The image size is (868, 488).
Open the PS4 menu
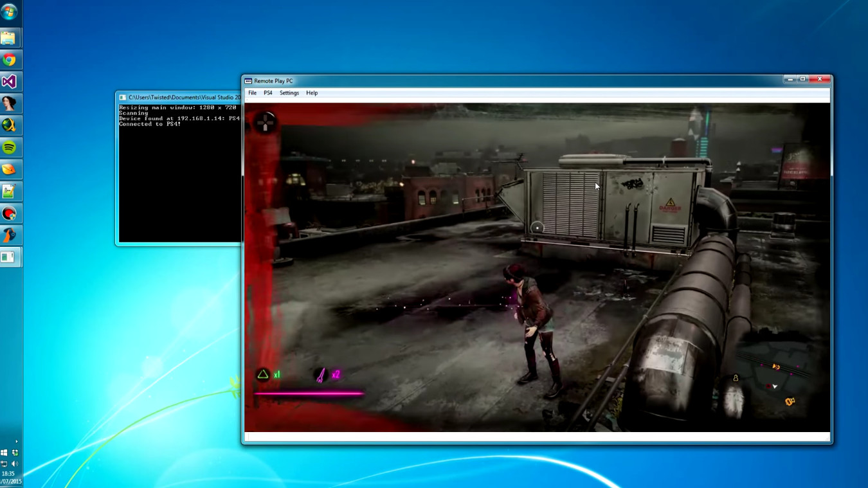pyautogui.click(x=268, y=93)
